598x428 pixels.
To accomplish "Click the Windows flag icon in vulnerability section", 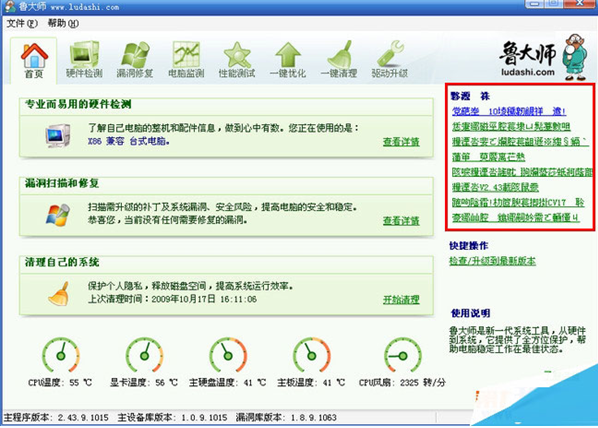I will click(58, 215).
